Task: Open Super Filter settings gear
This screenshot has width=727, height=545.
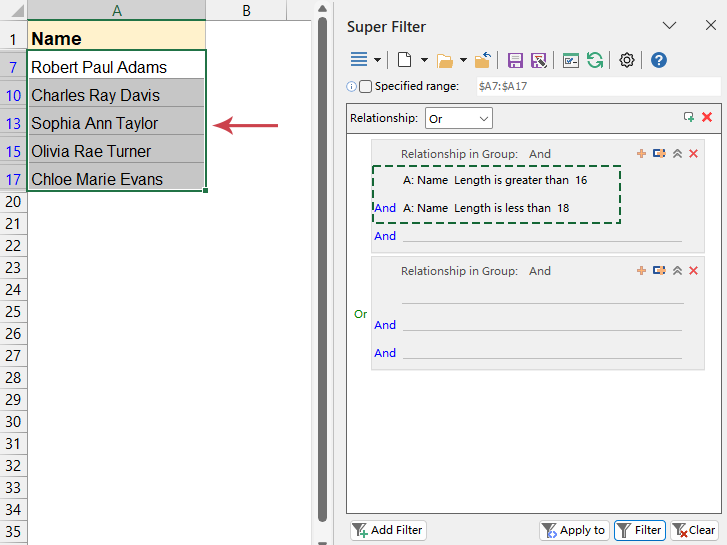Action: pos(627,60)
